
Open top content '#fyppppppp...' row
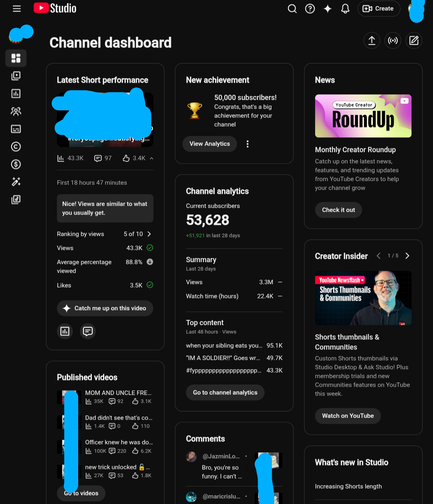234,370
